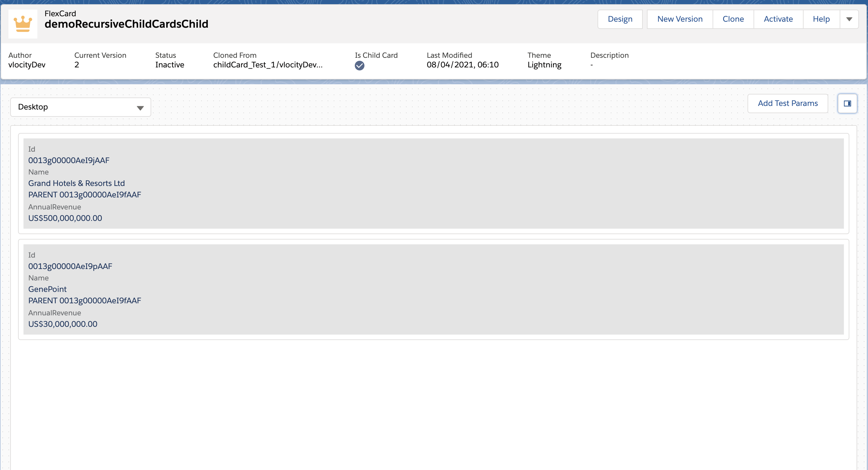The width and height of the screenshot is (868, 470).
Task: Clone this FlexCard
Action: 733,19
